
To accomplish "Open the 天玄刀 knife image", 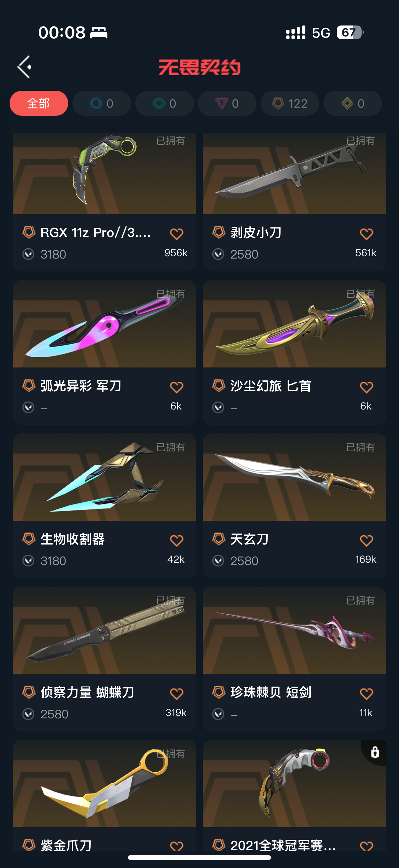I will 294,477.
